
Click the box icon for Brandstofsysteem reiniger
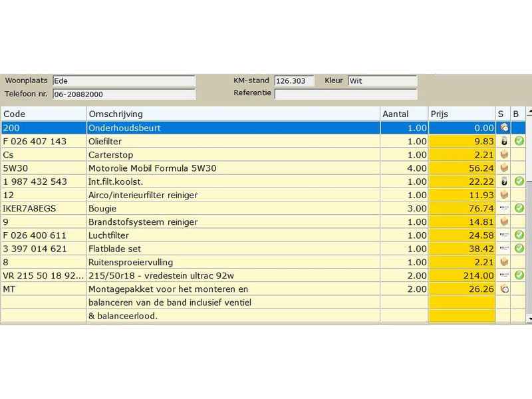(504, 222)
